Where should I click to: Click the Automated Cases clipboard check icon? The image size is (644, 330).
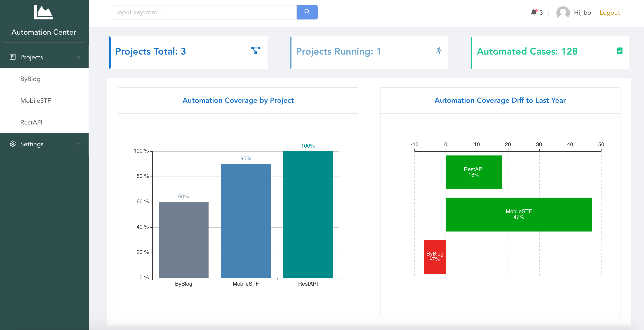pos(620,50)
